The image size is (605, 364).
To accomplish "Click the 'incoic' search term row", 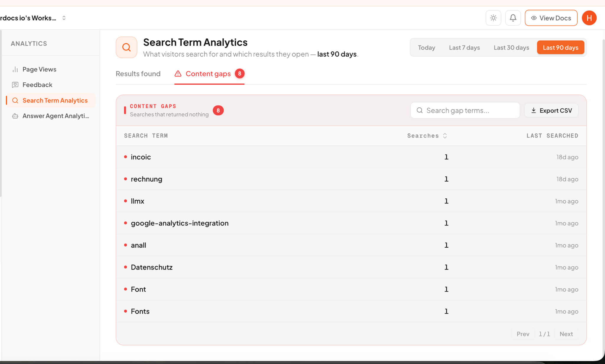I will click(351, 157).
